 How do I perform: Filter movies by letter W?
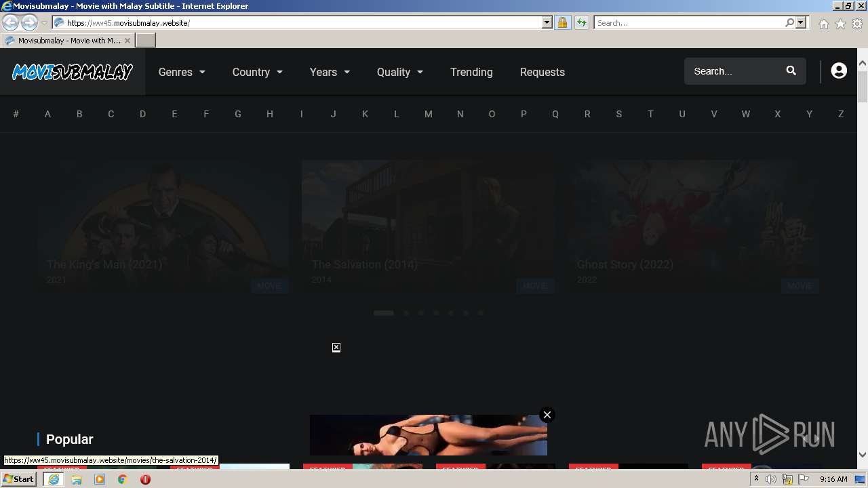(x=746, y=114)
